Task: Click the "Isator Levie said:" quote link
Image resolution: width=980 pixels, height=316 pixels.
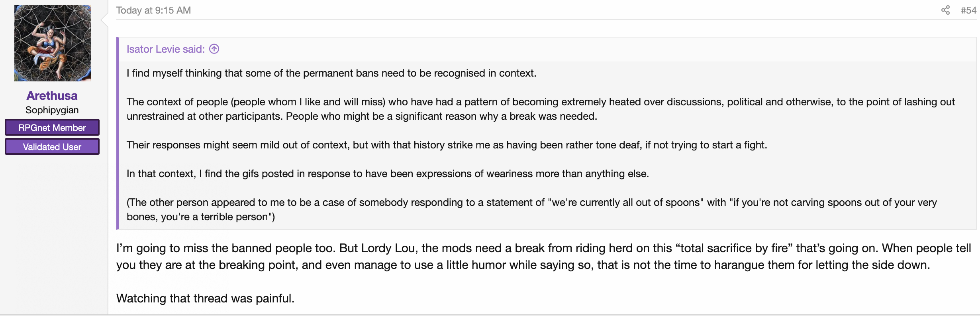Action: pyautogui.click(x=165, y=49)
